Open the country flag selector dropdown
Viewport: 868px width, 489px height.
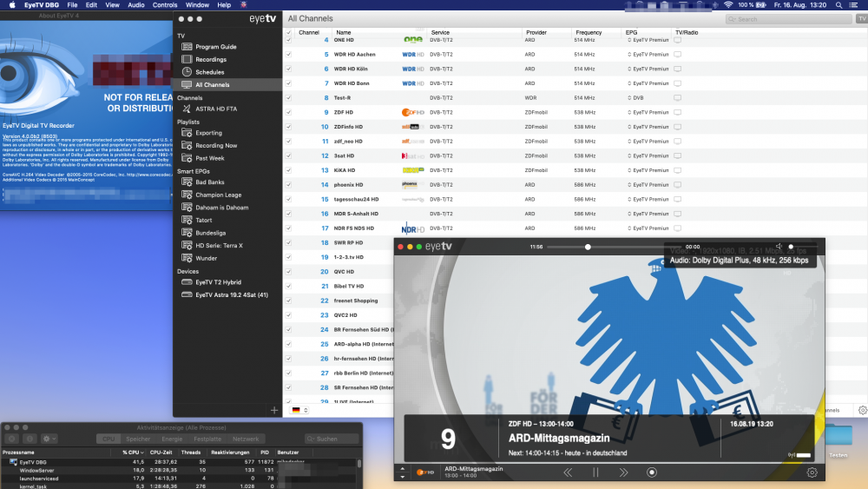299,410
